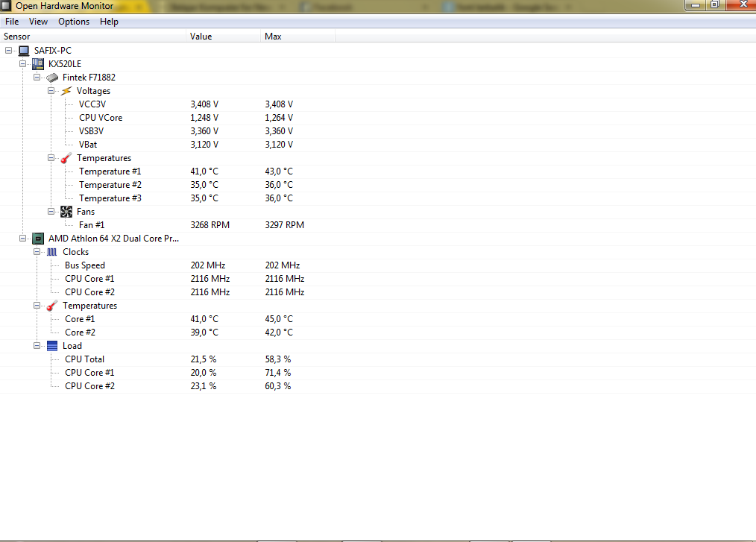Click thermometer icon beside CPU Temperatures
Screen dimensions: 756x542
click(x=52, y=306)
